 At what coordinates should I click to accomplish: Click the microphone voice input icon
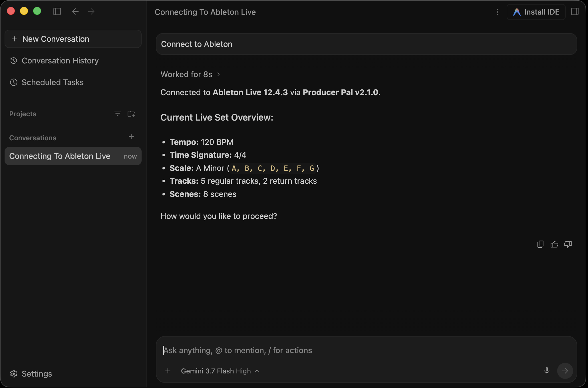(547, 371)
